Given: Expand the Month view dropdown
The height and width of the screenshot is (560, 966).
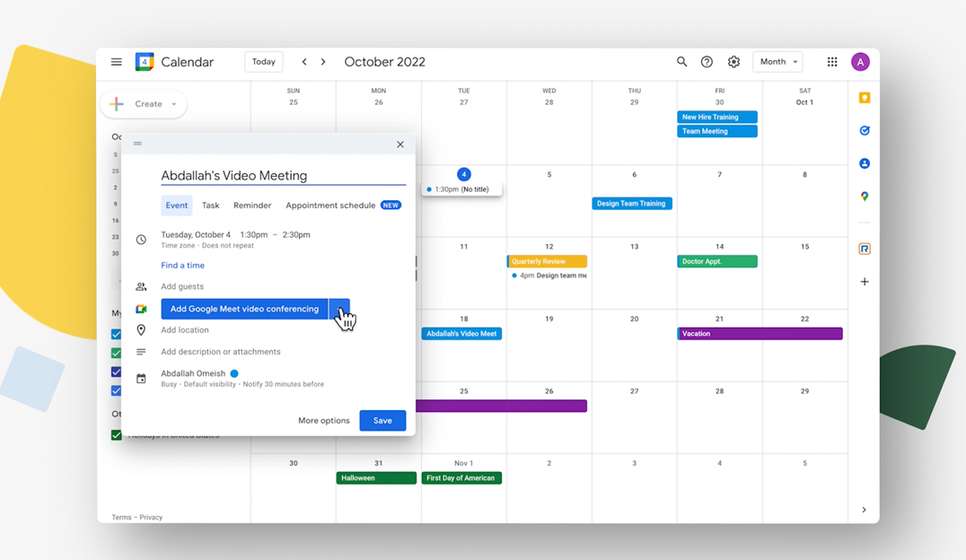Looking at the screenshot, I should coord(777,62).
